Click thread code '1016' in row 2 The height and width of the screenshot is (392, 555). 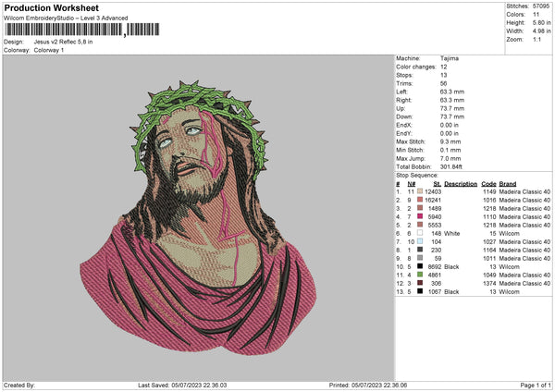click(489, 201)
